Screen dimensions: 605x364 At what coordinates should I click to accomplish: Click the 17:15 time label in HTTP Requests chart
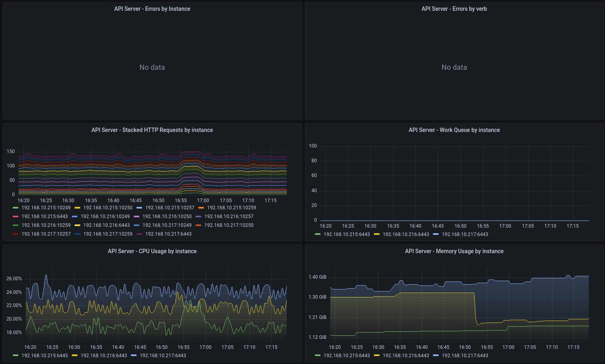pos(271,201)
